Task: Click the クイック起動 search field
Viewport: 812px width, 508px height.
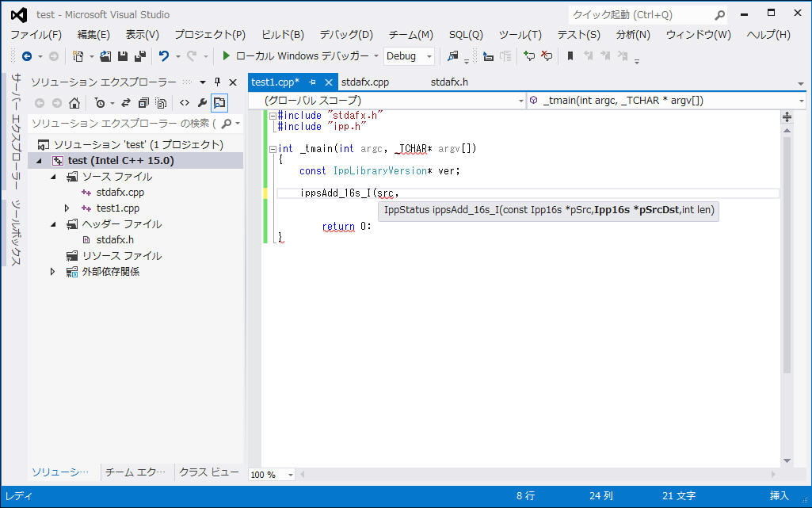Action: click(x=647, y=15)
